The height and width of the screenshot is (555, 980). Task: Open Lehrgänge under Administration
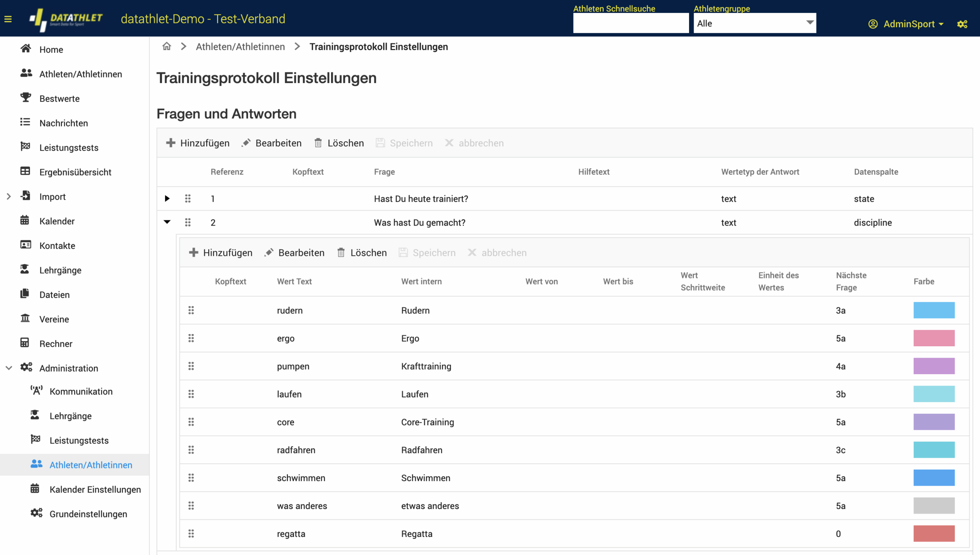70,416
